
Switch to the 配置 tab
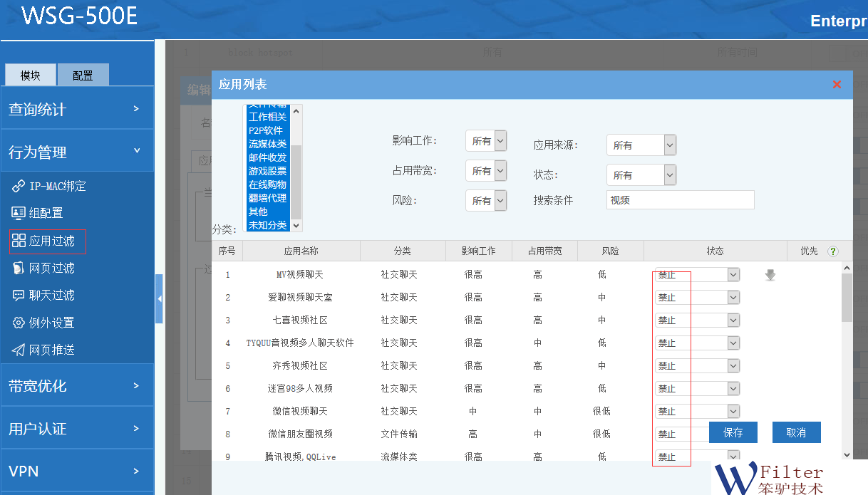tap(83, 75)
